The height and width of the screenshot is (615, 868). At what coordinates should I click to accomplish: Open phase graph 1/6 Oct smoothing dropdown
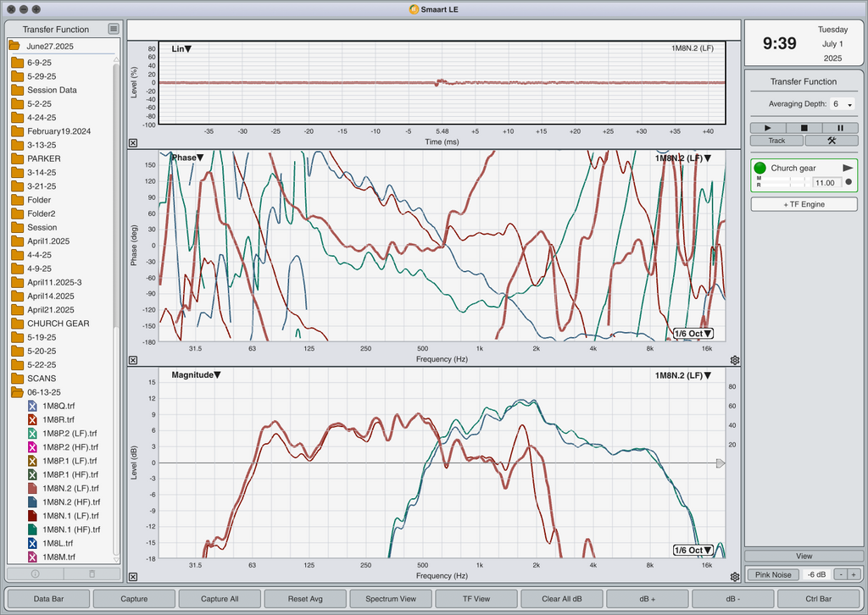(693, 334)
